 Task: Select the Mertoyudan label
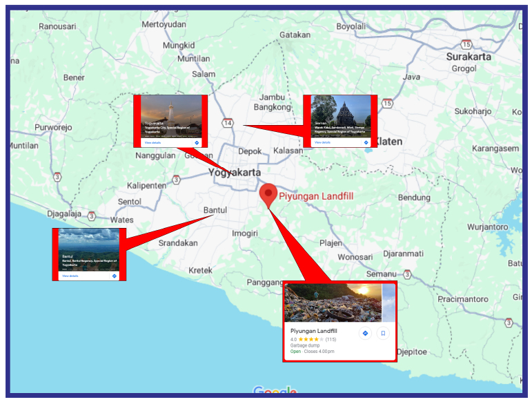click(164, 24)
